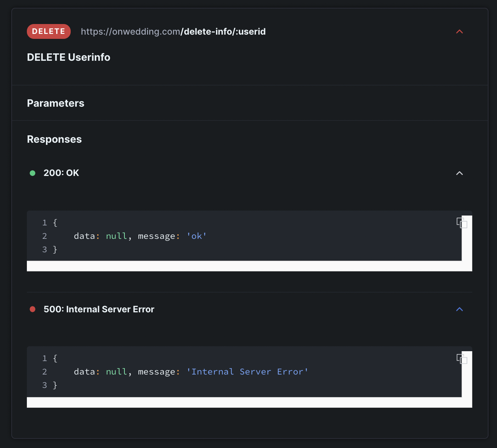This screenshot has height=448, width=497.
Task: Open the Parameters section heading
Action: pyautogui.click(x=55, y=103)
